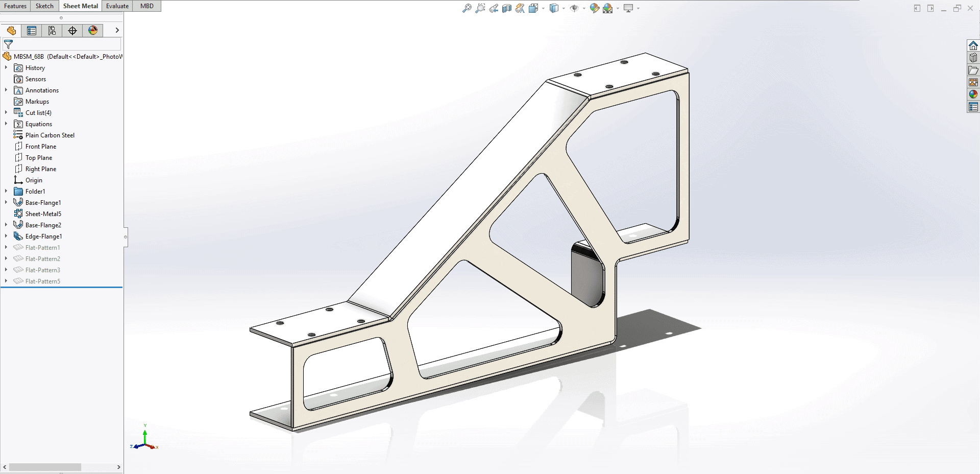Expand the Edge-Flange1 feature
This screenshot has width=980, height=474.
[6, 236]
